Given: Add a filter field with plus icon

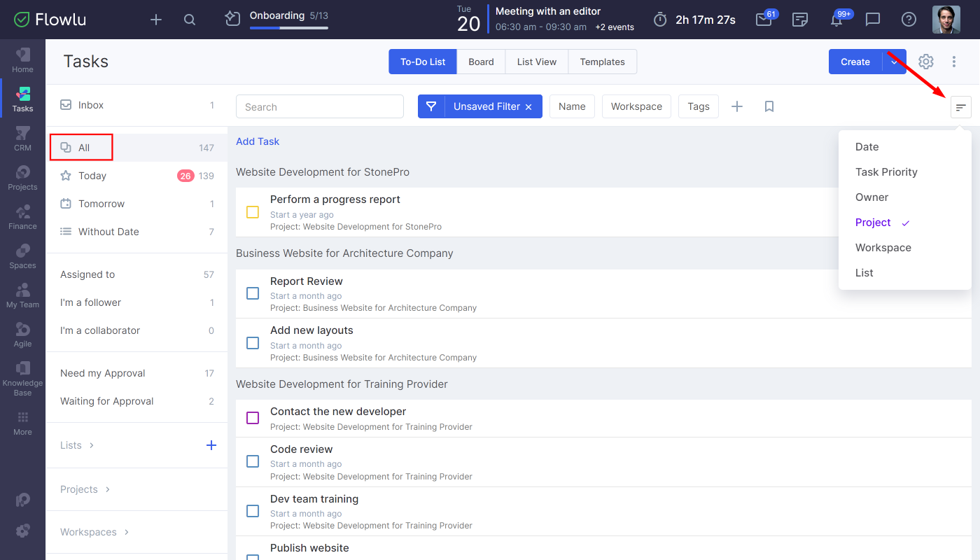Looking at the screenshot, I should (x=737, y=106).
